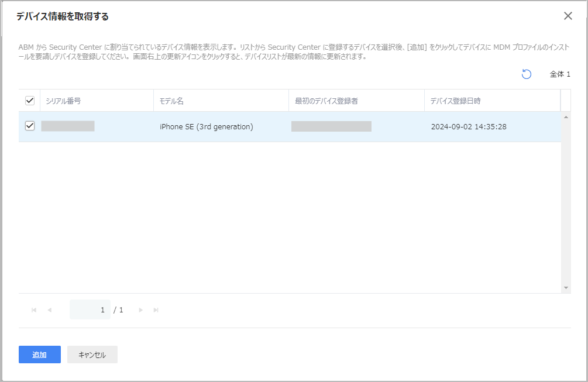Jump to the last page

pyautogui.click(x=156, y=309)
